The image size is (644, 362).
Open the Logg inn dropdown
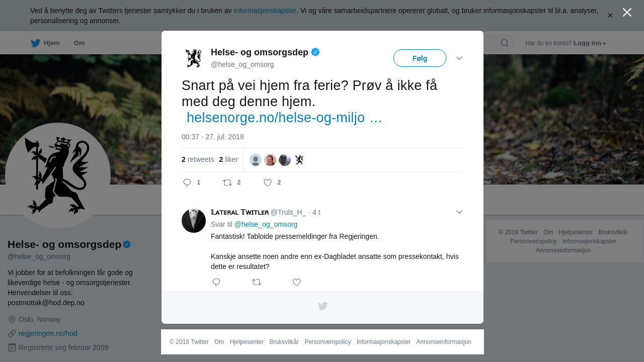[x=590, y=43]
